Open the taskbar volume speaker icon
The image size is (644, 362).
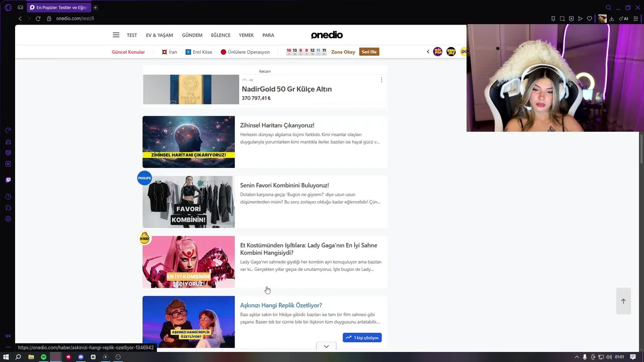tap(609, 357)
